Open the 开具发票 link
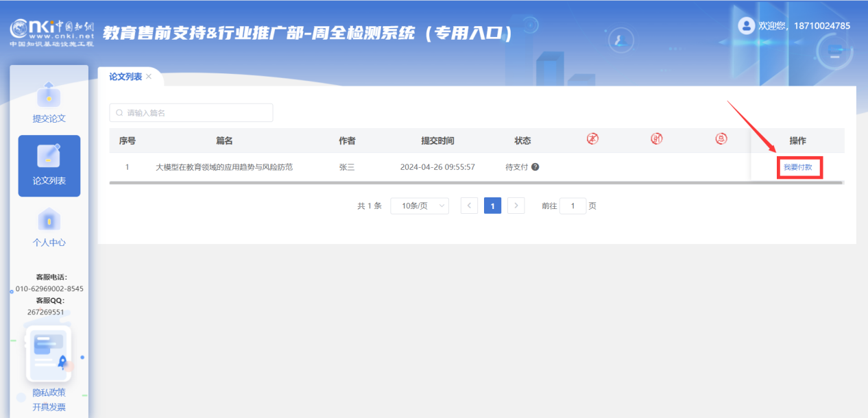 [49, 407]
